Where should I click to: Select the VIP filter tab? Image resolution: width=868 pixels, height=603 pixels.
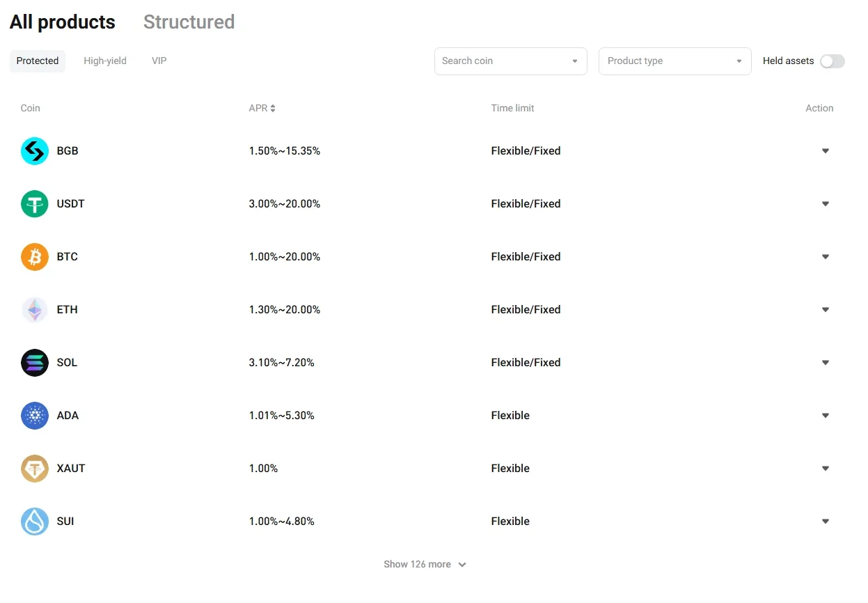tap(159, 61)
